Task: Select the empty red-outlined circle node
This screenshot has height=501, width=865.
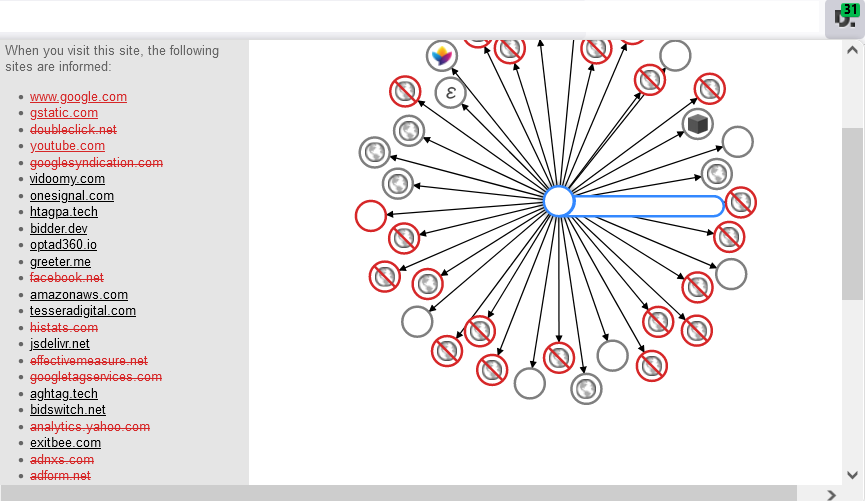Action: click(x=371, y=216)
